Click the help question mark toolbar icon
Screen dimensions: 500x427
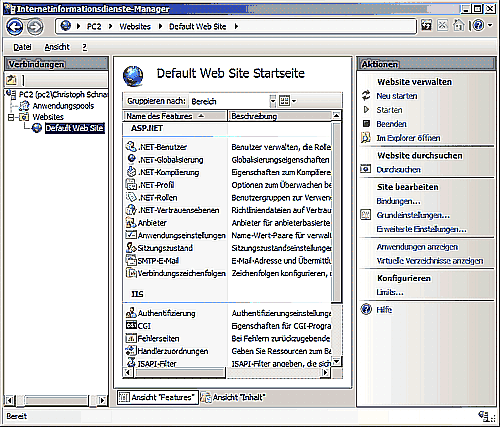[478, 25]
